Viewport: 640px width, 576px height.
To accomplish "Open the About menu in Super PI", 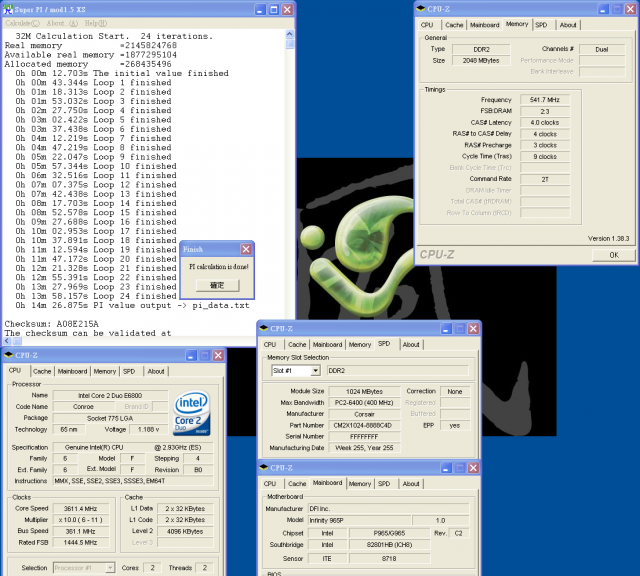I will click(62, 23).
